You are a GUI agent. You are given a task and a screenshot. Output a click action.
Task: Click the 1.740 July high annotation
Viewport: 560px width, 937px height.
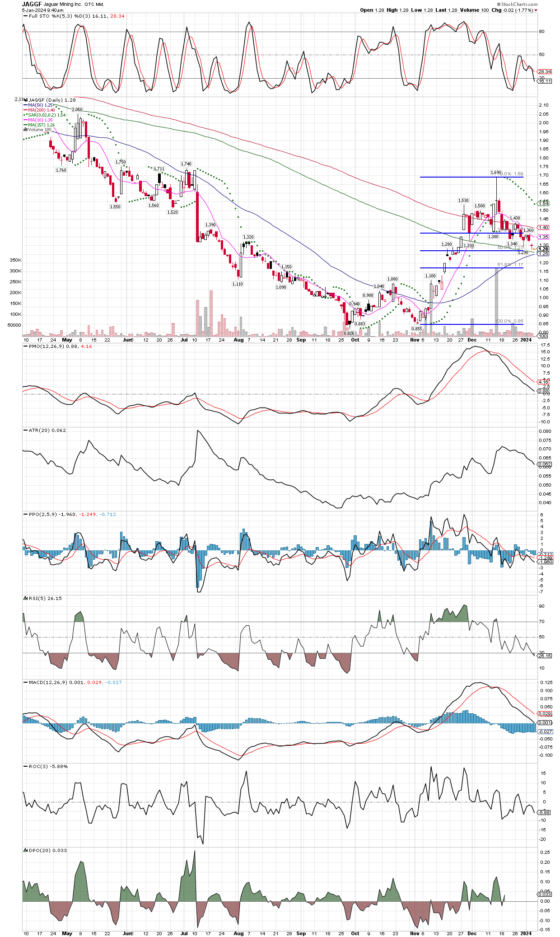186,164
